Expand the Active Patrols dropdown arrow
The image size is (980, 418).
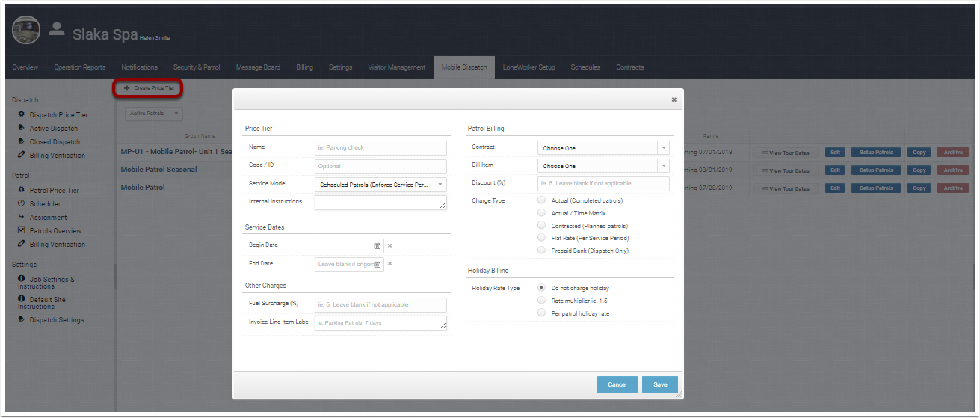coord(176,114)
